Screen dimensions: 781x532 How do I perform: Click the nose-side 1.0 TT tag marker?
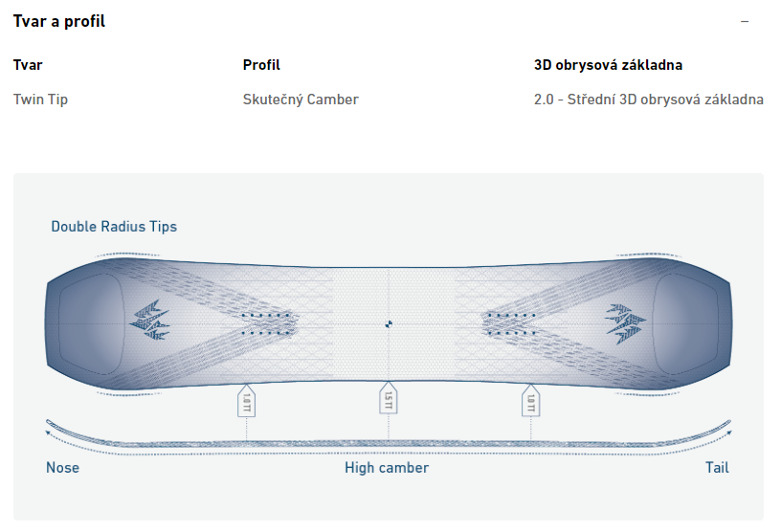[x=247, y=400]
